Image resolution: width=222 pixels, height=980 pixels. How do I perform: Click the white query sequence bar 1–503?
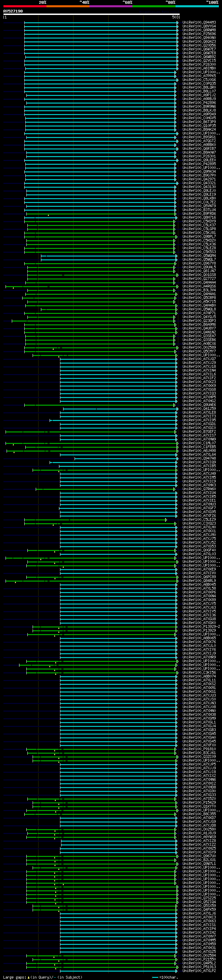click(92, 15)
